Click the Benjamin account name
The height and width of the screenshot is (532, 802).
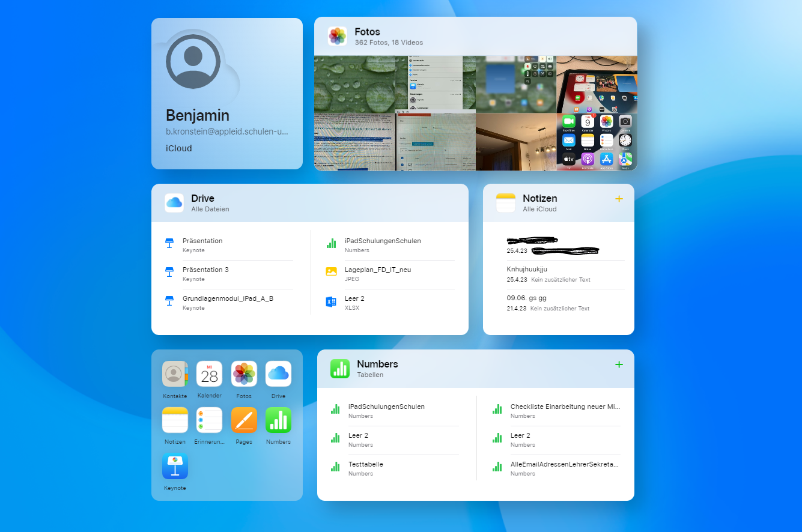[x=198, y=115]
